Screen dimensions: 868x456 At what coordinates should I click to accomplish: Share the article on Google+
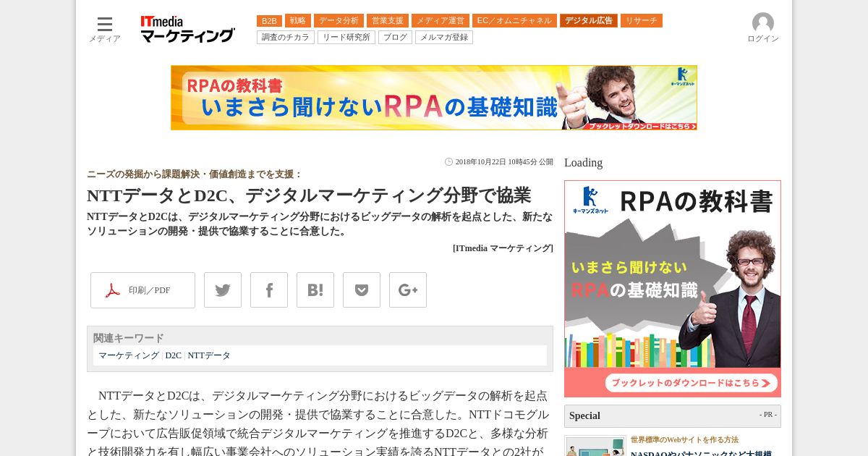[x=408, y=290]
